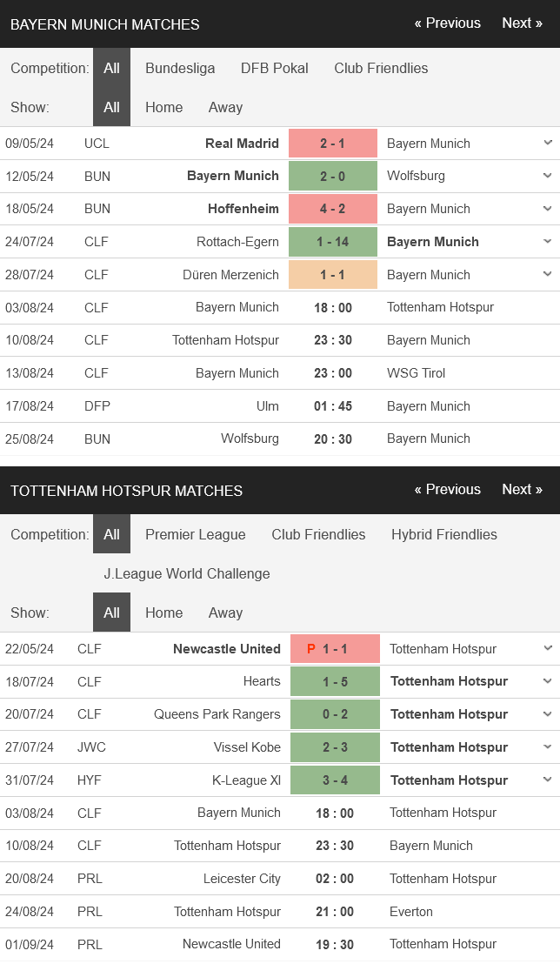
Task: Expand the Hearts 1-5 match chevron
Action: coord(548,681)
